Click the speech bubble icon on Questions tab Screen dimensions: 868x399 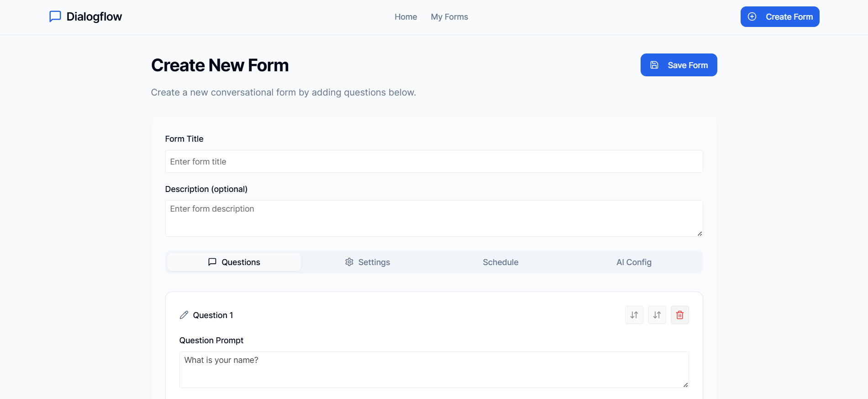(x=212, y=262)
